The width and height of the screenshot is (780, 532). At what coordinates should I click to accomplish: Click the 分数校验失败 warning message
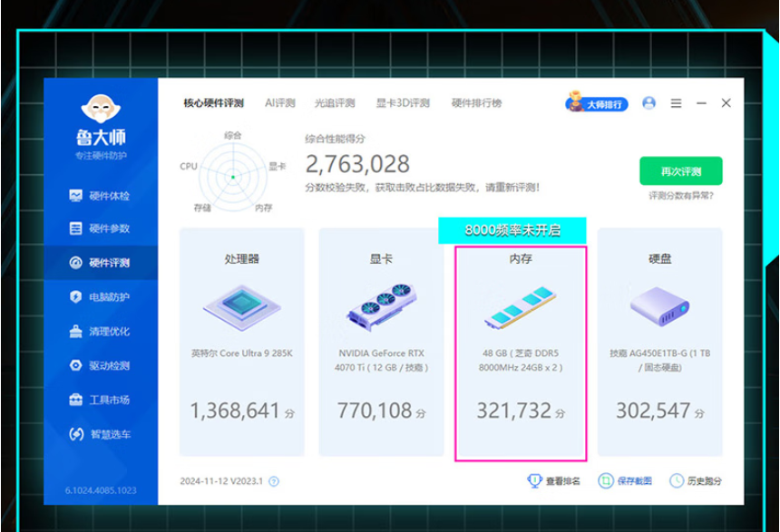point(423,188)
